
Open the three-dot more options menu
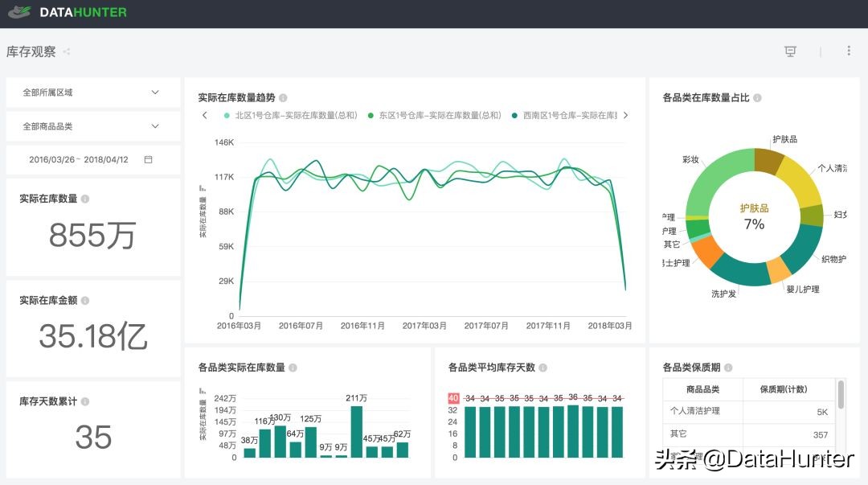pos(849,51)
